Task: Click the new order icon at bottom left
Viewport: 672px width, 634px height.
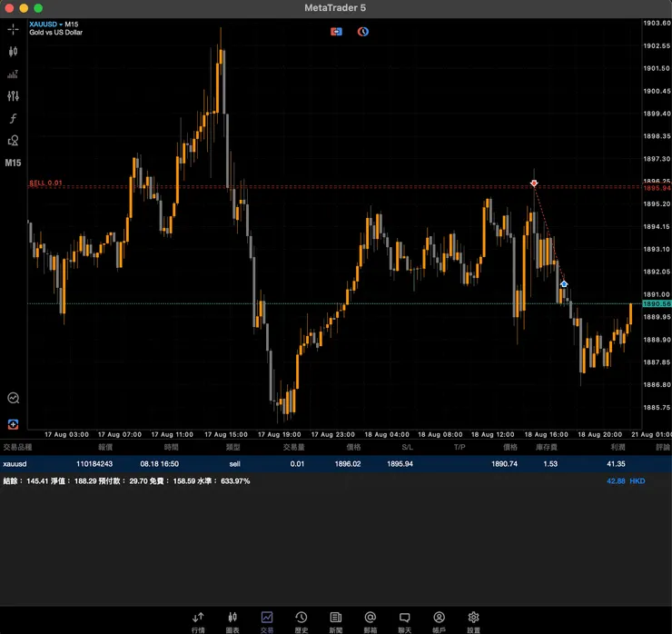Action: point(13,423)
